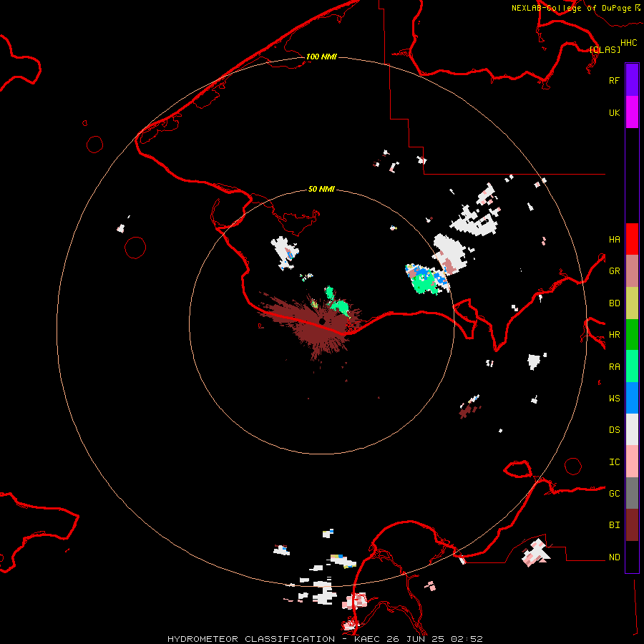This screenshot has width=644, height=644.
Task: Click the HA red legend swatch
Action: tap(632, 239)
